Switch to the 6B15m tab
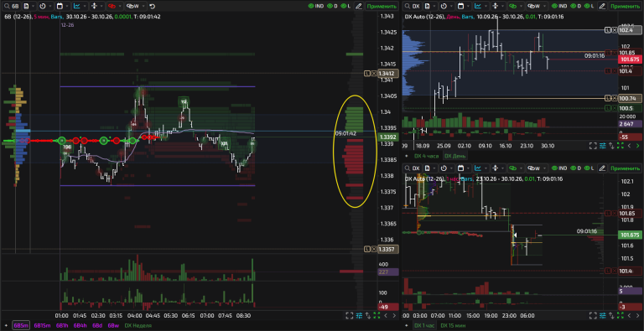Screen dimensions: 644x331 (42, 325)
